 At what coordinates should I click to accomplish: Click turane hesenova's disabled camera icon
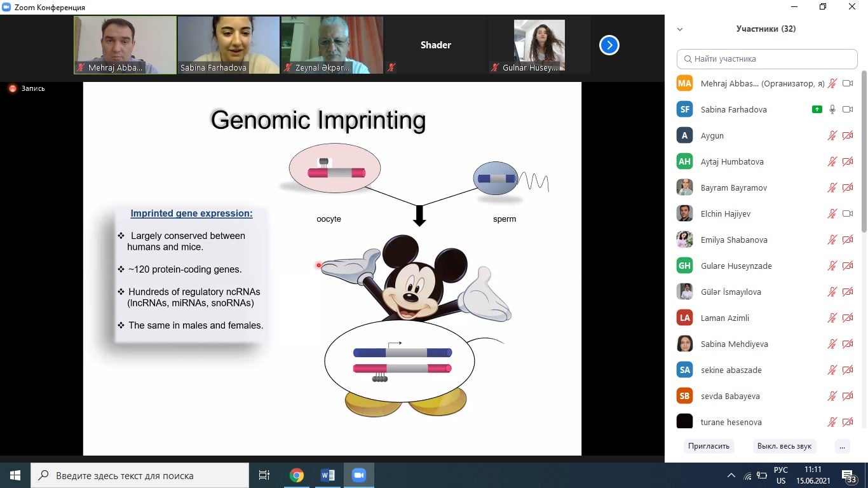pyautogui.click(x=848, y=422)
